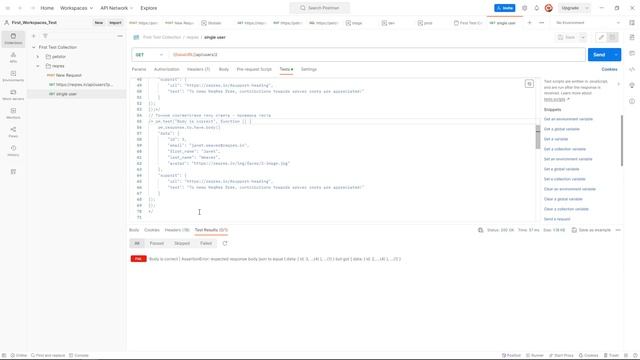Click the edit pencil icon
The image size is (640, 360).
click(x=601, y=37)
